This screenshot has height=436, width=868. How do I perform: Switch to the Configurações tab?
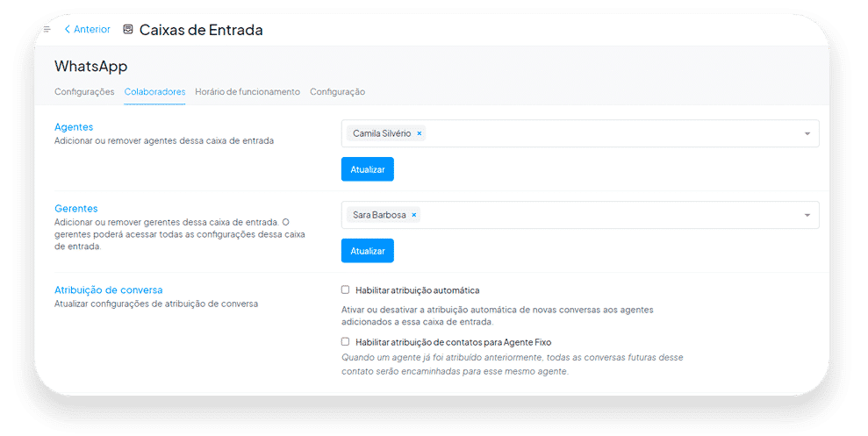84,92
